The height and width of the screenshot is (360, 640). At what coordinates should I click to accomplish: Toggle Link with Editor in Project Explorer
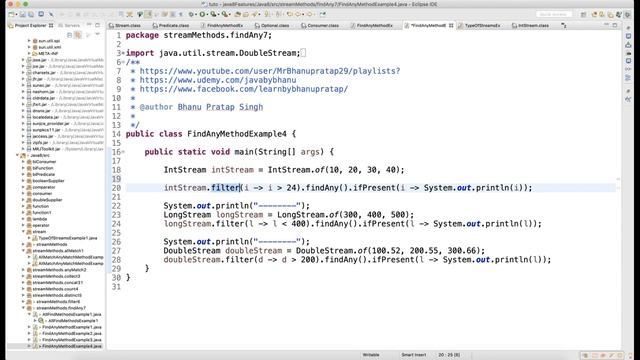(78, 35)
